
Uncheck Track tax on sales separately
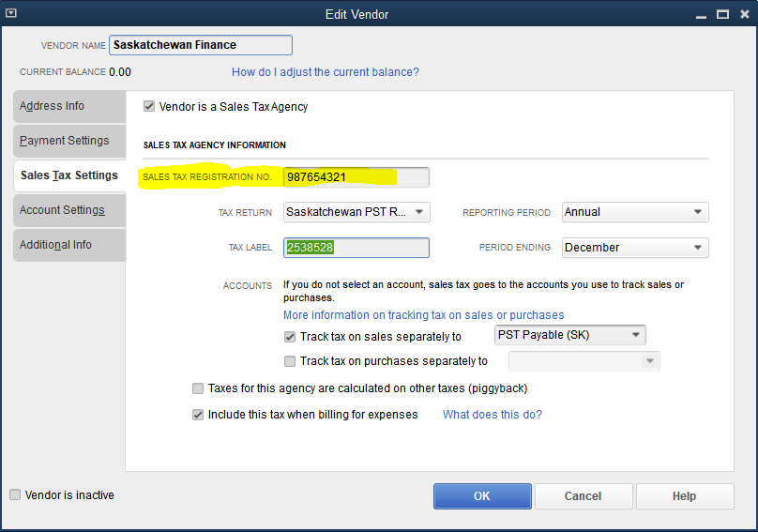click(290, 337)
